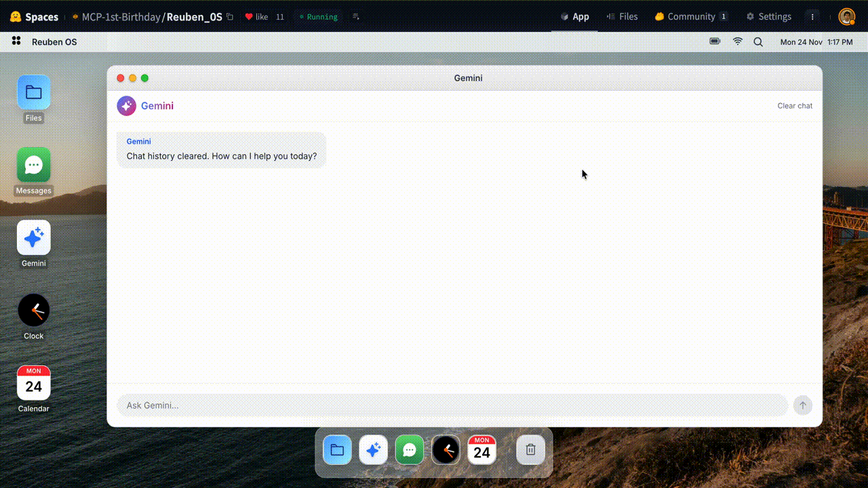The height and width of the screenshot is (488, 868).
Task: Click the Gemini icon in the dock
Action: tap(373, 450)
